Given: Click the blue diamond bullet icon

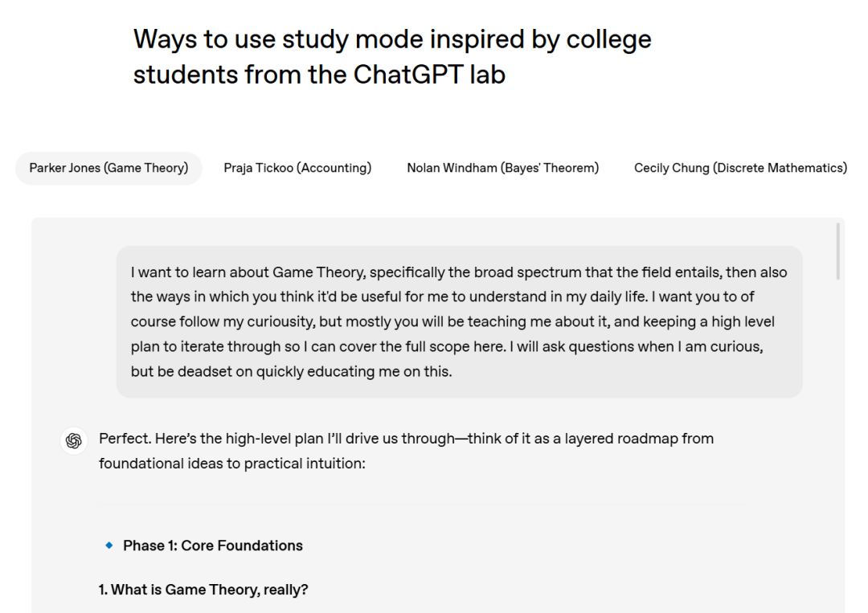Looking at the screenshot, I should (109, 546).
